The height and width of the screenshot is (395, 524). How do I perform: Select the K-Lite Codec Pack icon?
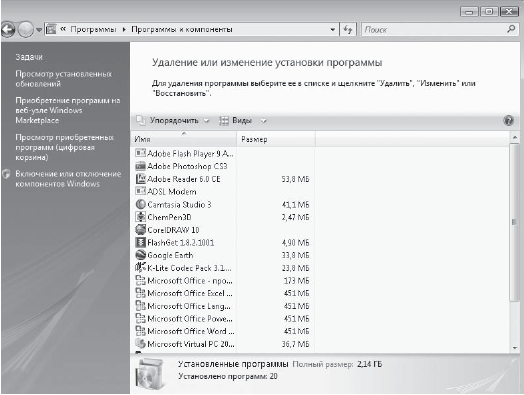click(140, 268)
